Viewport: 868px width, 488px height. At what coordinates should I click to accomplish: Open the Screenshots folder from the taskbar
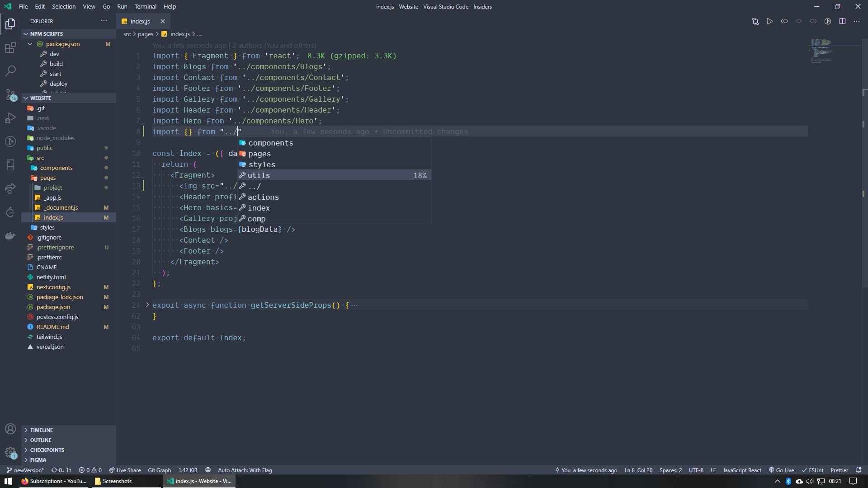[x=117, y=481]
